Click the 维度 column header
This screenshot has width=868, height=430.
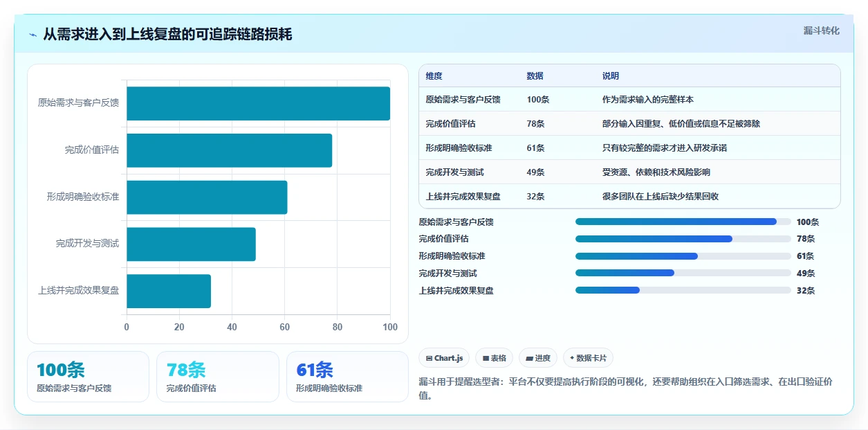(x=434, y=76)
